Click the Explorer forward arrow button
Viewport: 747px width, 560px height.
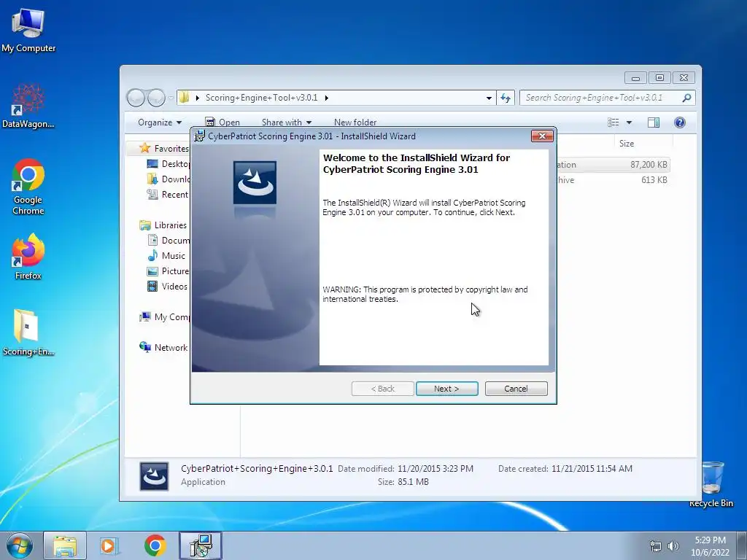point(156,98)
